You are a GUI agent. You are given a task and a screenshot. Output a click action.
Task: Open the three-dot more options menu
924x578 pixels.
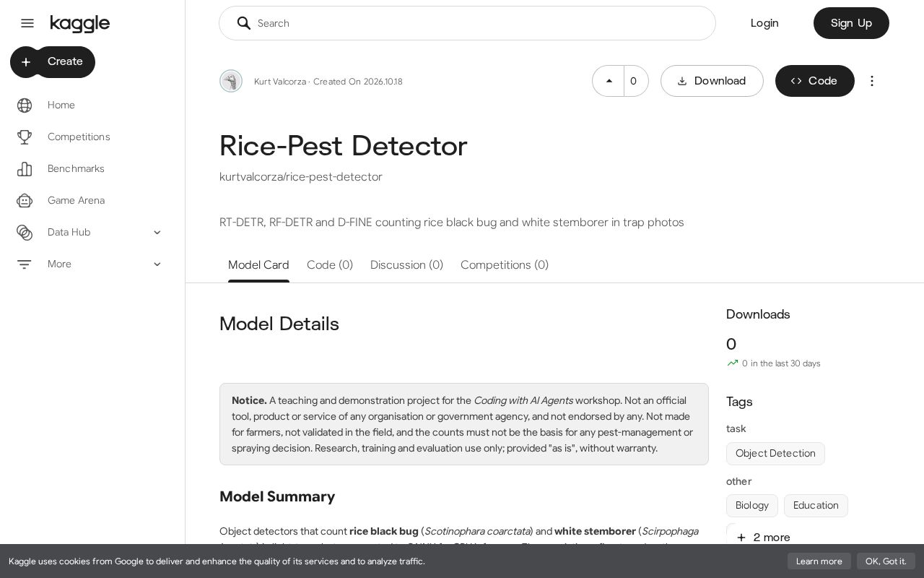872,81
